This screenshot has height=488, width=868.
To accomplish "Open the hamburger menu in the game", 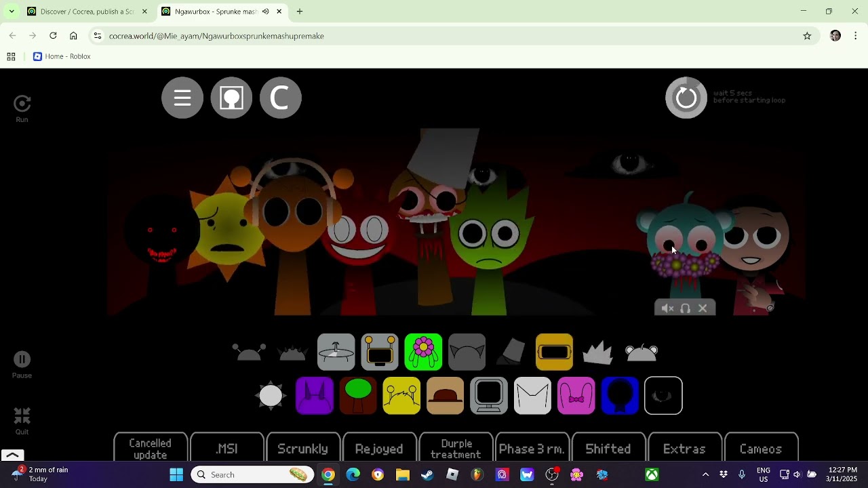I will pyautogui.click(x=182, y=98).
